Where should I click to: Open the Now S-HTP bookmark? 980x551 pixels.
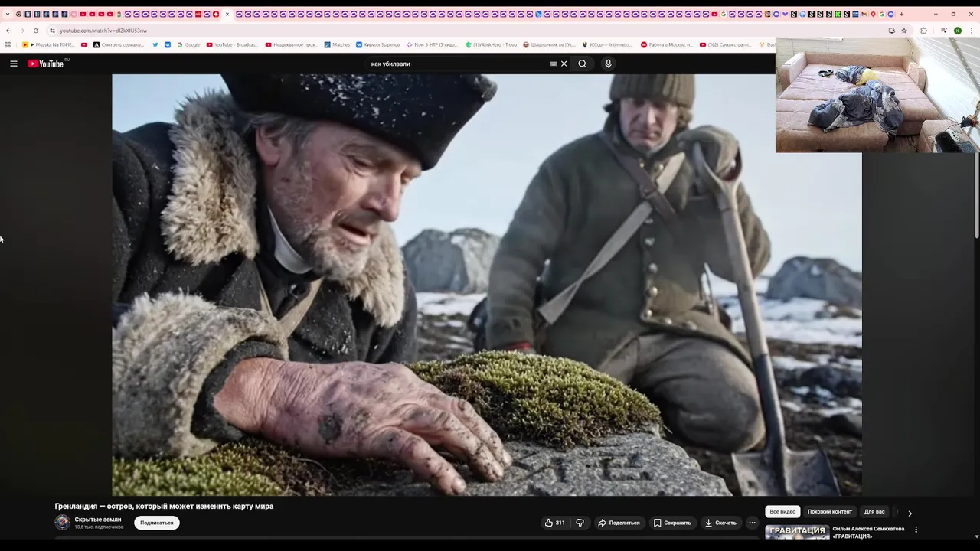point(433,45)
